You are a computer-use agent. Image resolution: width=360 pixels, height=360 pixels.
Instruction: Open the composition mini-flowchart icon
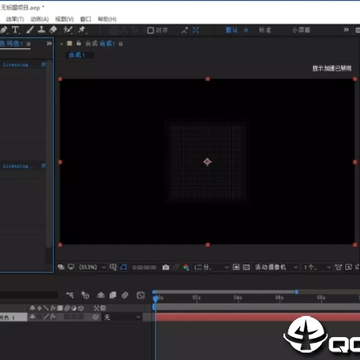click(x=70, y=295)
